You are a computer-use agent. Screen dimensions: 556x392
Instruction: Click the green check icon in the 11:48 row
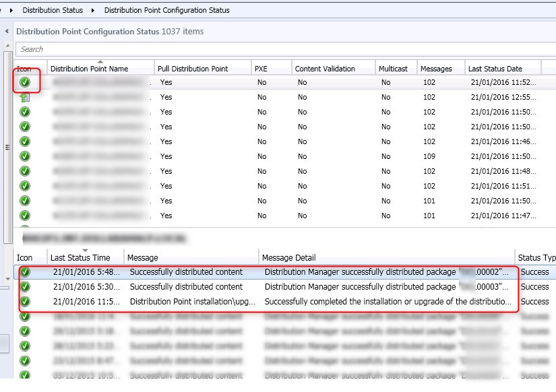pyautogui.click(x=25, y=171)
